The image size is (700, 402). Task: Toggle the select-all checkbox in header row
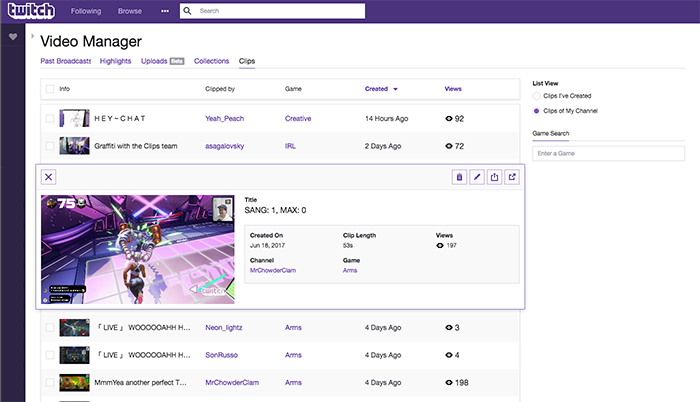50,89
